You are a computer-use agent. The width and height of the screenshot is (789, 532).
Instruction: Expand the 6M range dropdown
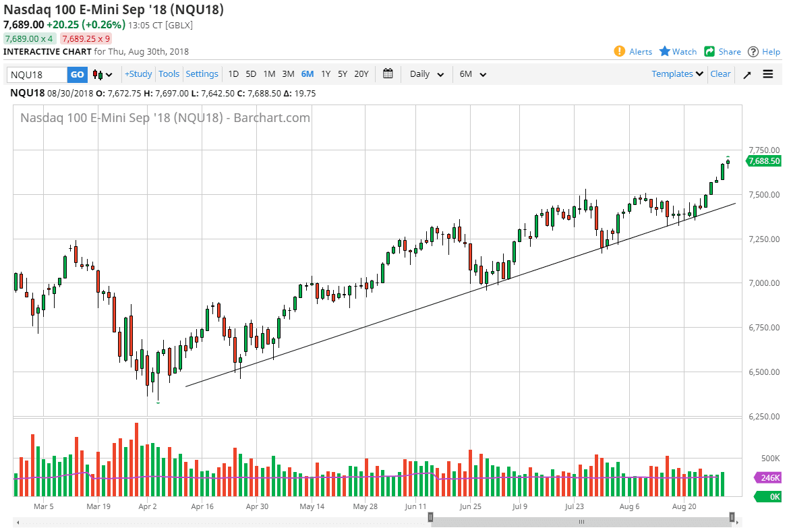click(x=473, y=74)
